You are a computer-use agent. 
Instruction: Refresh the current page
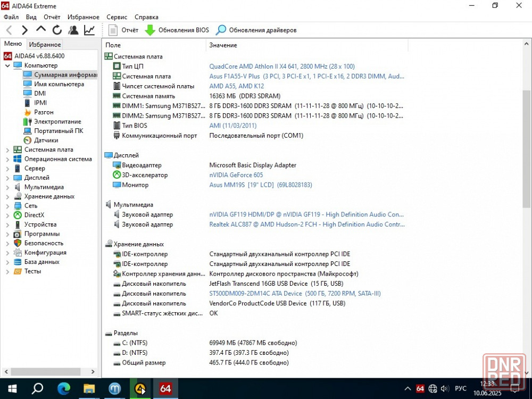point(57,30)
